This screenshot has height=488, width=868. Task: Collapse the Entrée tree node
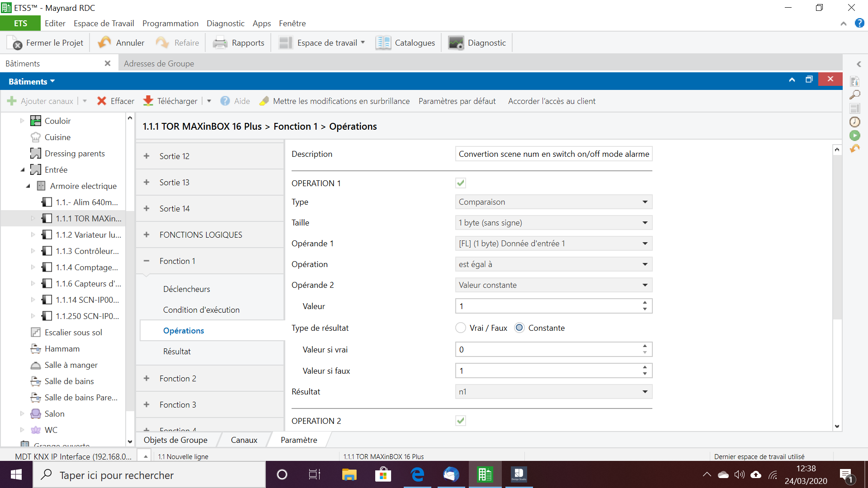(23, 170)
